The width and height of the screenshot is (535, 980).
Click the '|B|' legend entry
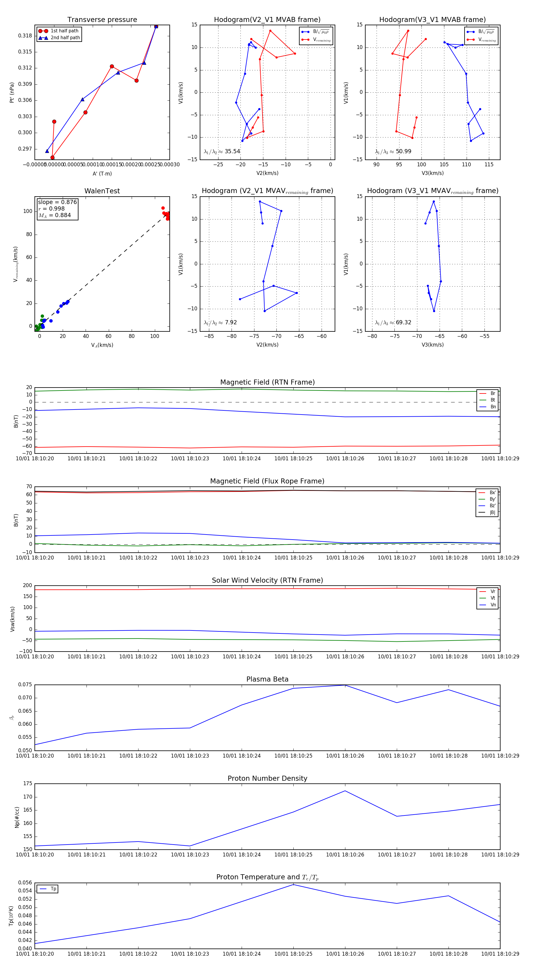tap(488, 513)
